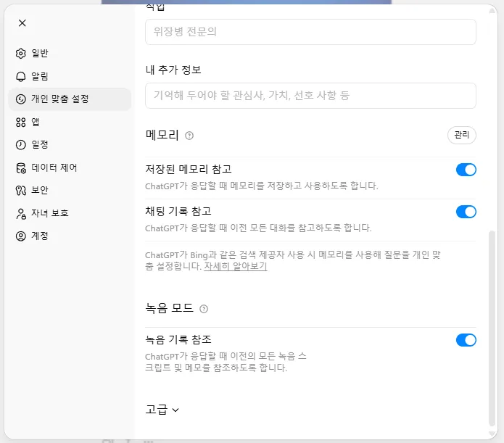Focus the 위장병 전문의 occupation field
504x443 pixels.
click(x=310, y=32)
